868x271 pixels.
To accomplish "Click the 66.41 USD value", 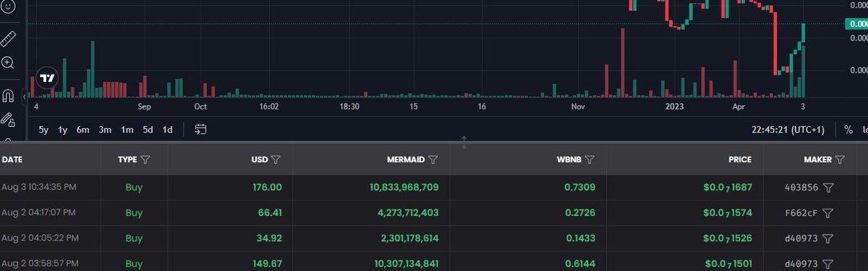I will (269, 213).
